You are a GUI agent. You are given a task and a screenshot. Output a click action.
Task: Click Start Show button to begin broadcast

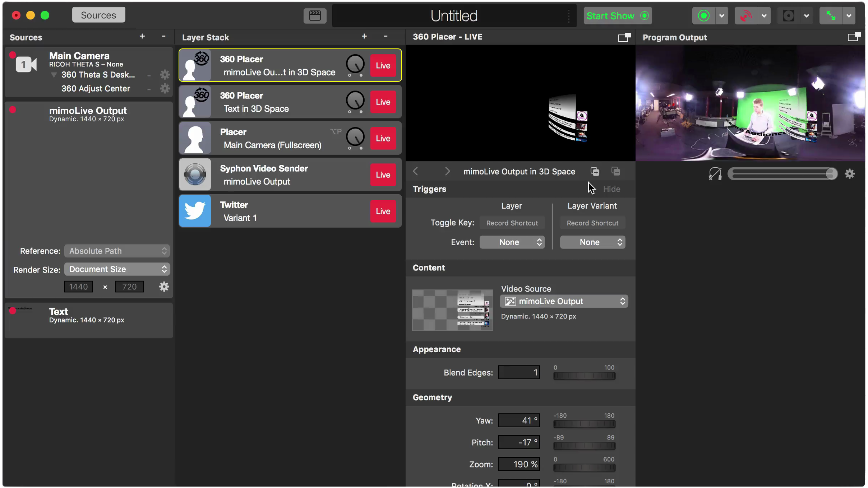[x=617, y=15]
